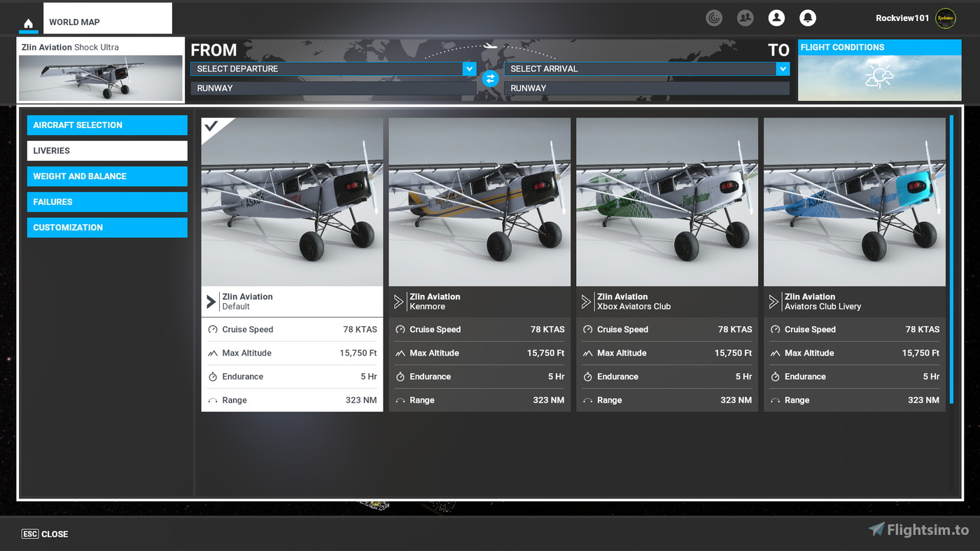Click the Cruise Speed gauge icon on Default livery
The height and width of the screenshot is (551, 980).
(213, 329)
